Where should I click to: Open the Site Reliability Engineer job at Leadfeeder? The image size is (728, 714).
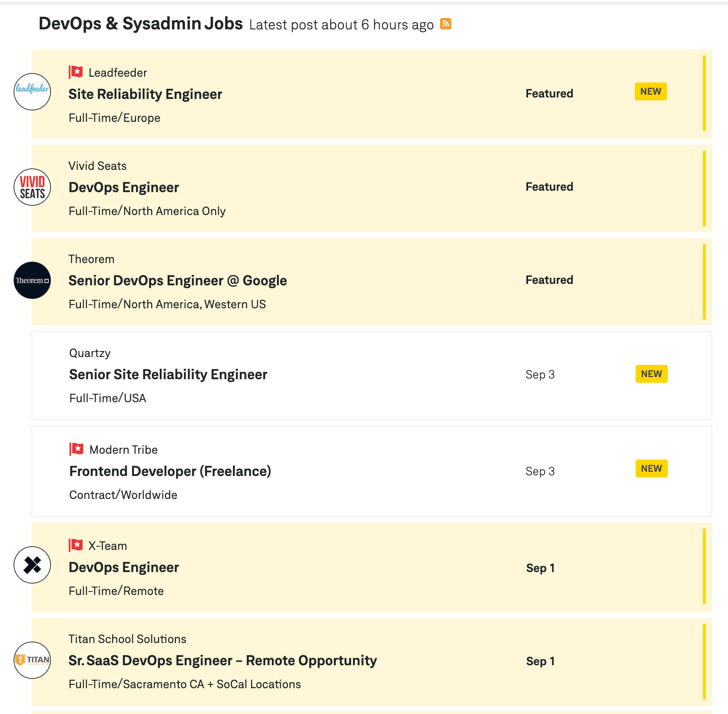click(145, 94)
